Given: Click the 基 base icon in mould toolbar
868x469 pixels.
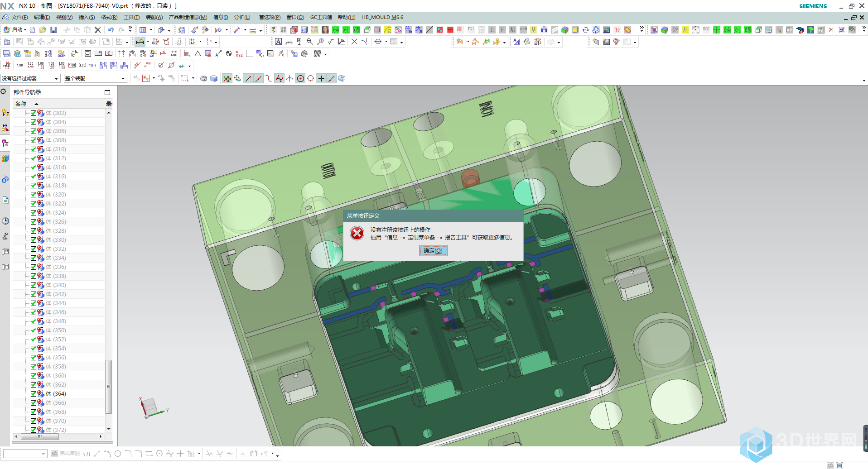Looking at the screenshot, I should point(533,30).
